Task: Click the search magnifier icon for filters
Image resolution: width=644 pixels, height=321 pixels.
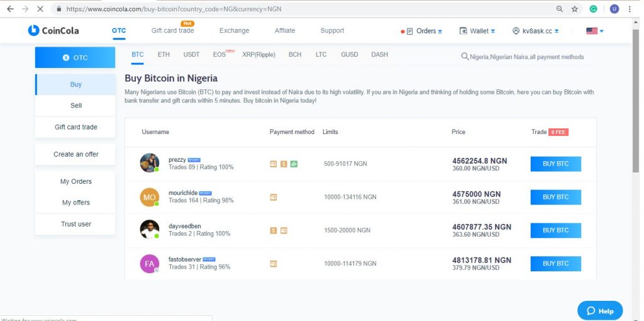Action: (465, 57)
